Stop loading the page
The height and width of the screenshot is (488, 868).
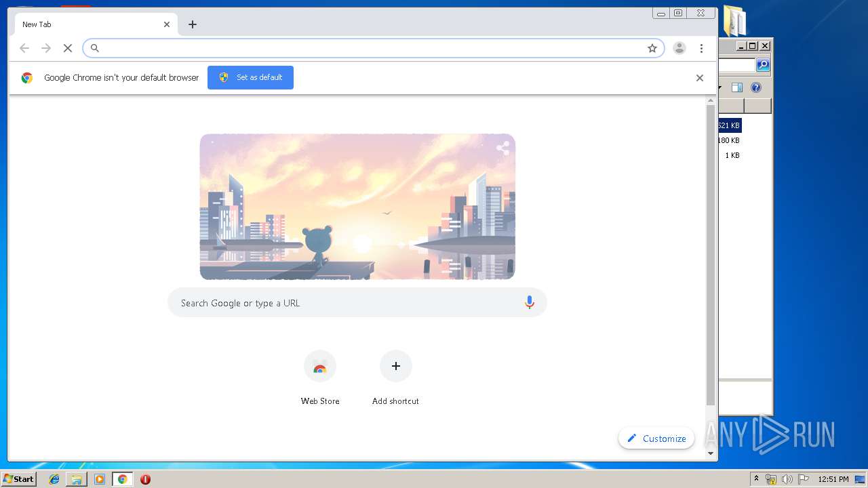click(68, 48)
